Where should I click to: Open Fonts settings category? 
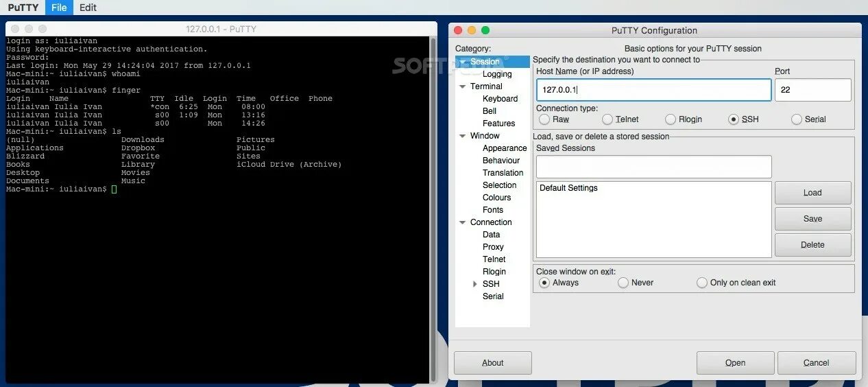click(x=493, y=210)
